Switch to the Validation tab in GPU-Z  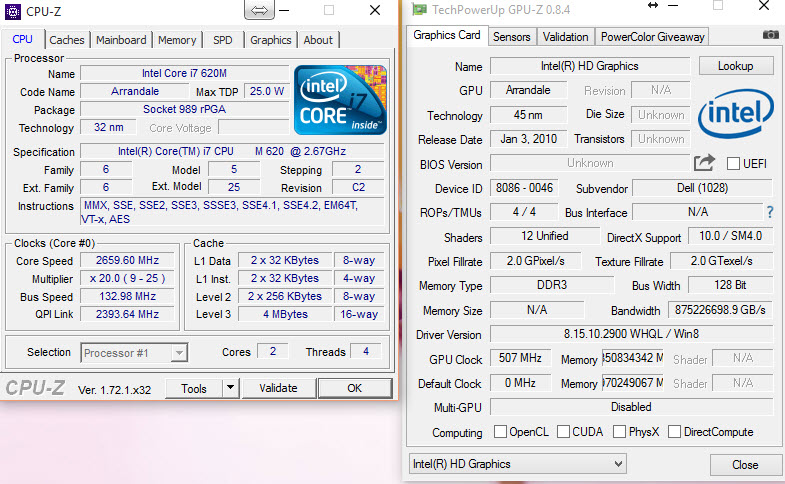click(x=565, y=37)
